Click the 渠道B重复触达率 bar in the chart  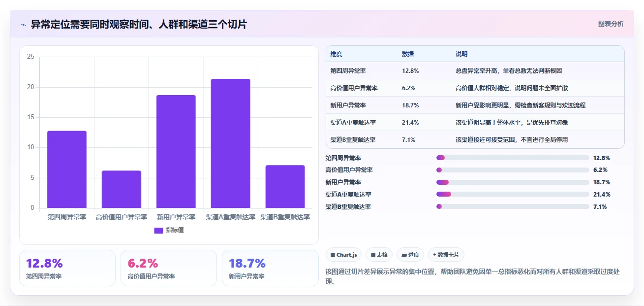[285, 186]
